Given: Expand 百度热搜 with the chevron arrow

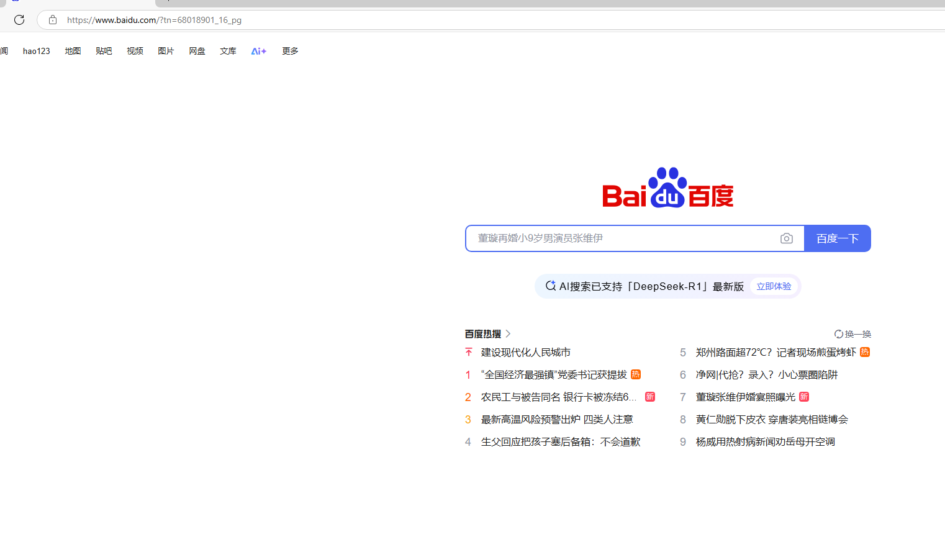Looking at the screenshot, I should (x=508, y=334).
